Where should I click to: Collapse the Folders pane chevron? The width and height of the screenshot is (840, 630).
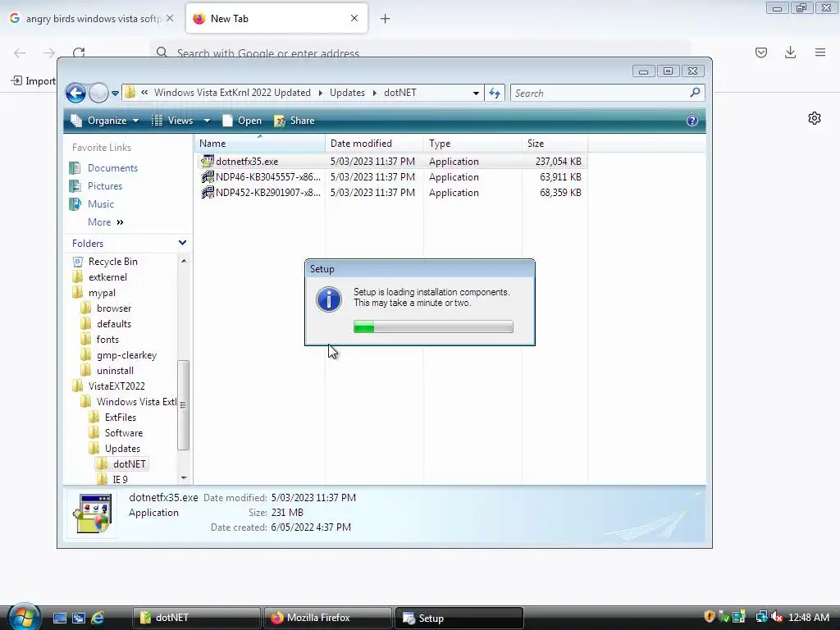[182, 243]
